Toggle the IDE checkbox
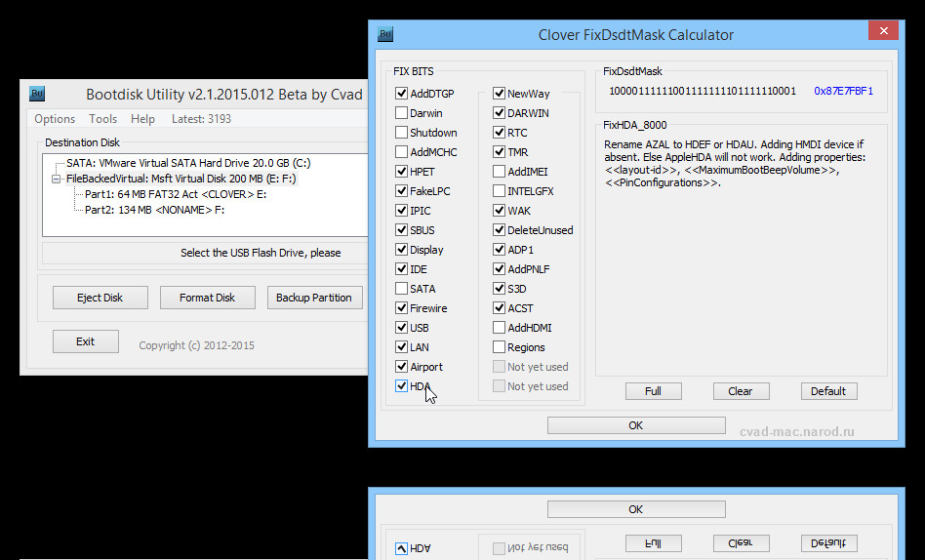 [401, 269]
